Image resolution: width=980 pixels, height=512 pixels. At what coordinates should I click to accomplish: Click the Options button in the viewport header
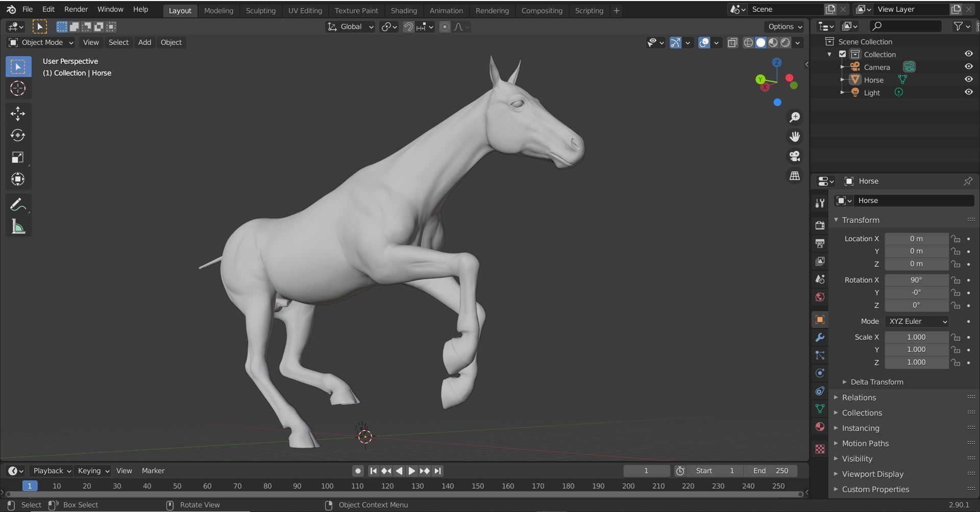pos(781,27)
